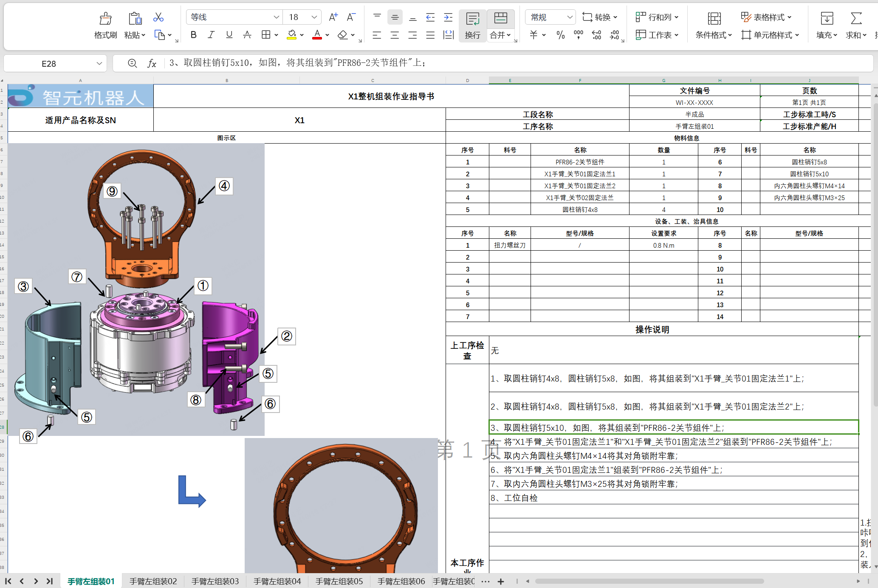Click the Borders icon
The image size is (878, 588).
pyautogui.click(x=266, y=35)
